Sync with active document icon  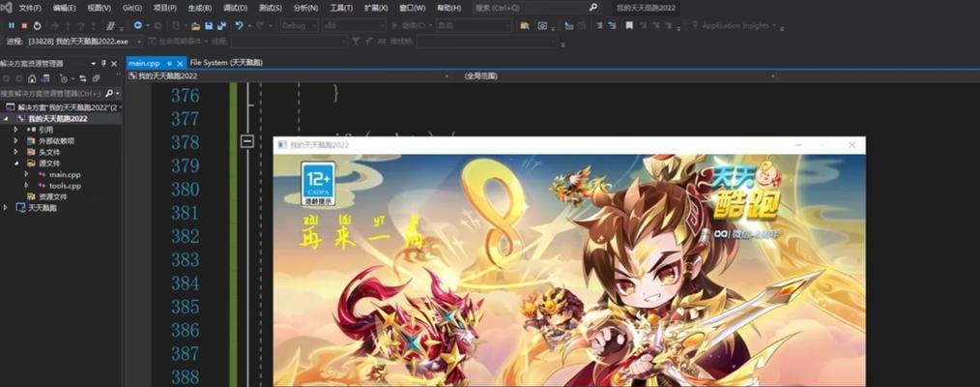pos(82,78)
